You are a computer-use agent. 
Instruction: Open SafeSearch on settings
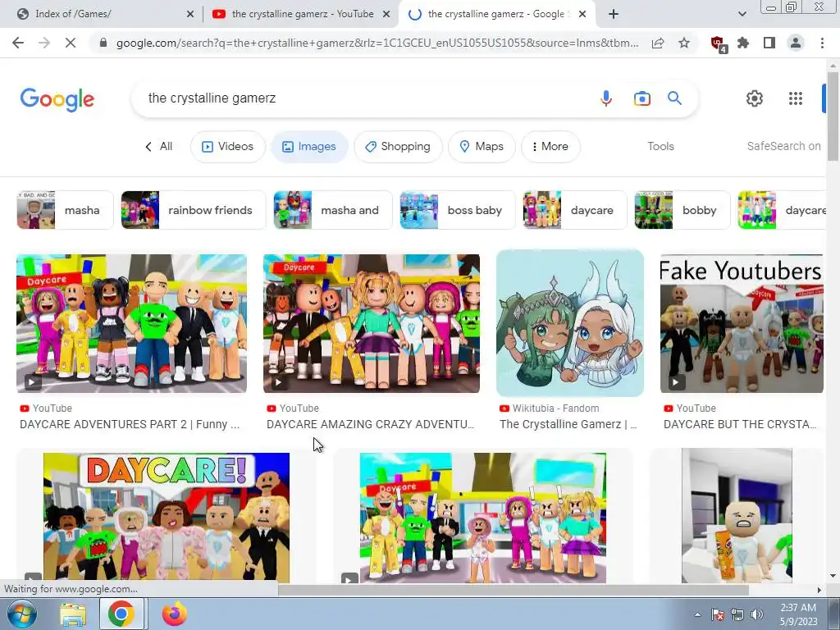[x=783, y=146]
